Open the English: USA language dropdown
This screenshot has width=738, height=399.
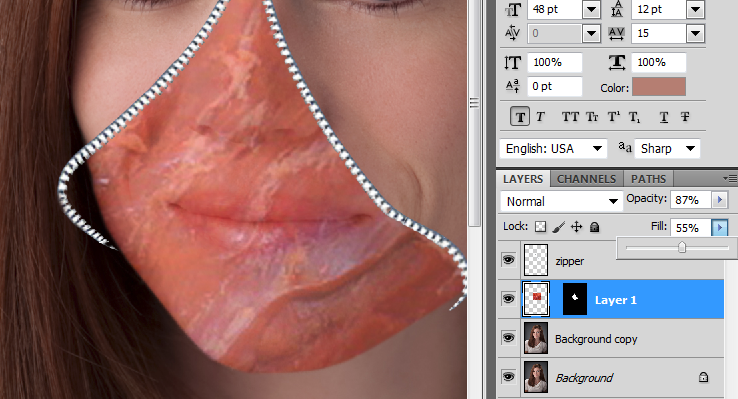point(553,149)
